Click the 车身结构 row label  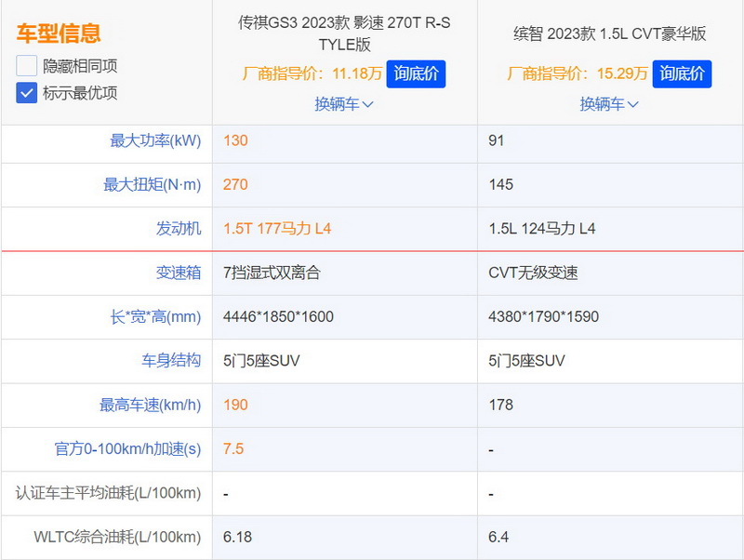(x=170, y=360)
